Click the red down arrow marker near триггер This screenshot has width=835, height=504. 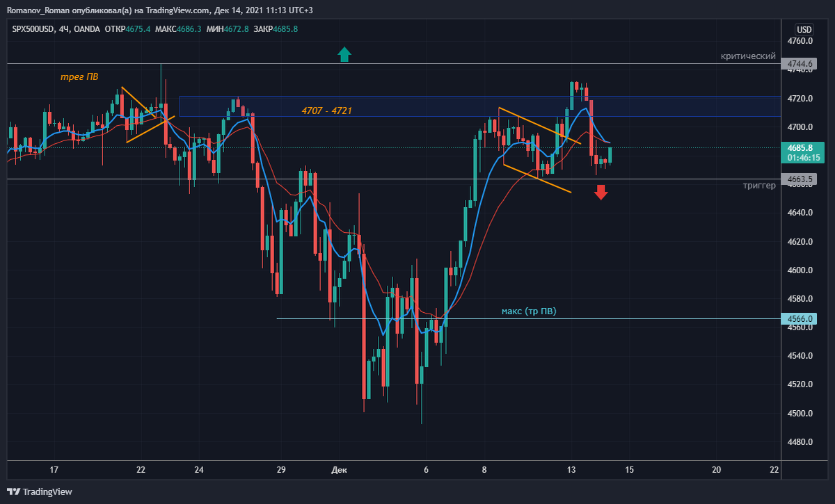click(601, 193)
